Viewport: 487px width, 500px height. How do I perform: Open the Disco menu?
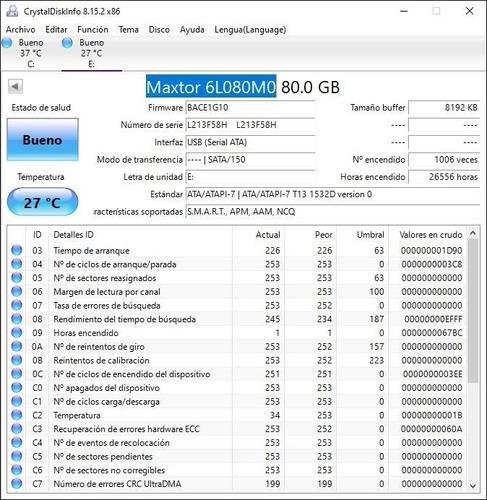coord(159,30)
